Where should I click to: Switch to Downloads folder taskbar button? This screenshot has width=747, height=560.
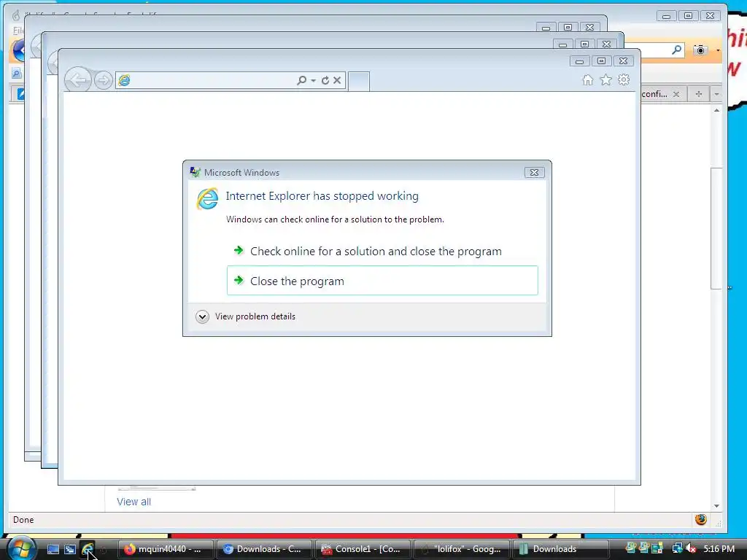(x=560, y=549)
